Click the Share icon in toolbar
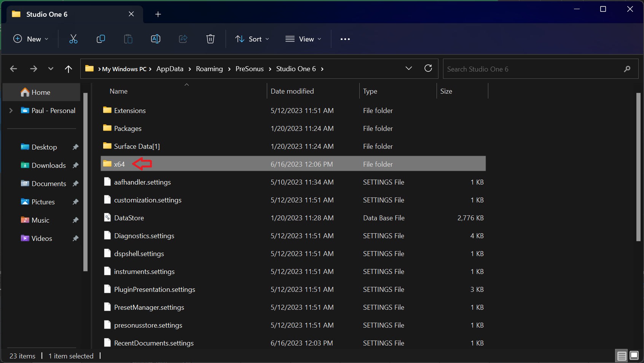The width and height of the screenshot is (644, 363). [x=183, y=39]
